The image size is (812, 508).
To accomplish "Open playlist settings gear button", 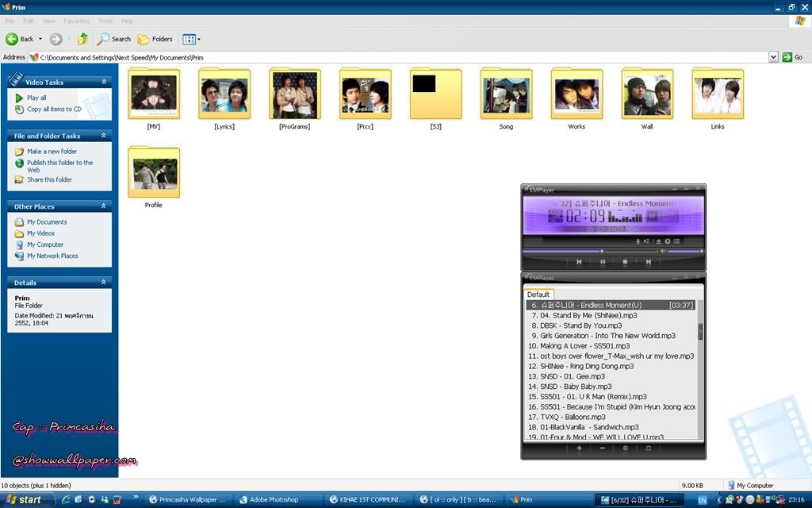I will 625,448.
